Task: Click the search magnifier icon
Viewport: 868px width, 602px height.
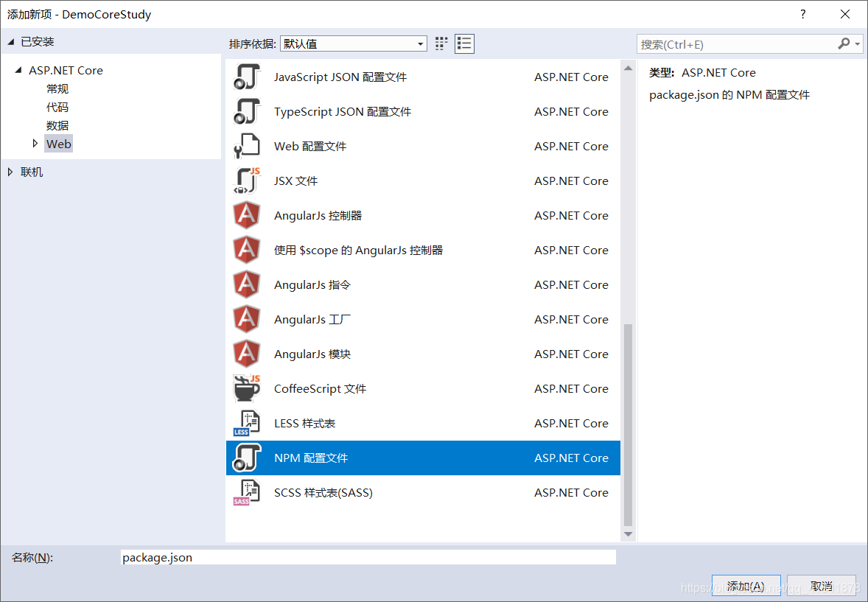Action: coord(844,43)
